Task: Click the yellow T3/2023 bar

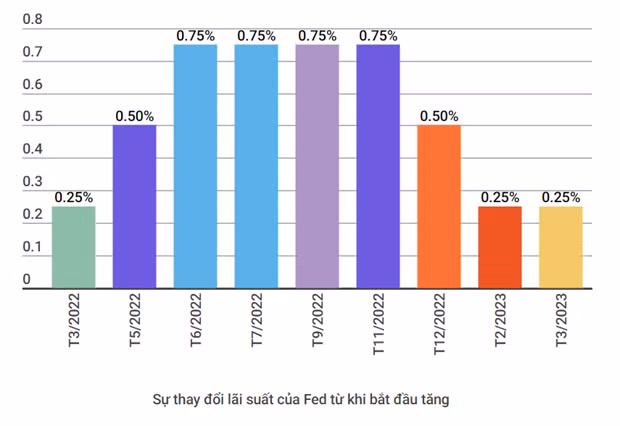Action: pos(561,247)
